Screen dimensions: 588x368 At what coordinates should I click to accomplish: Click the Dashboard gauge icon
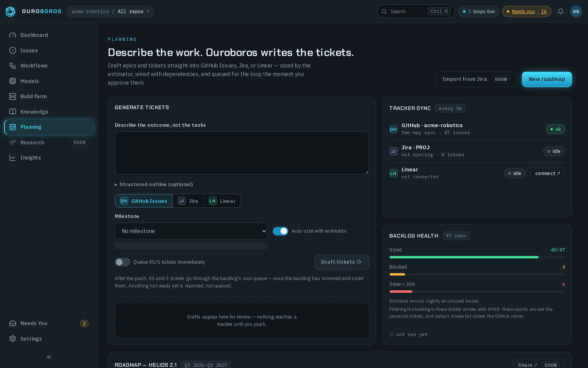click(13, 35)
